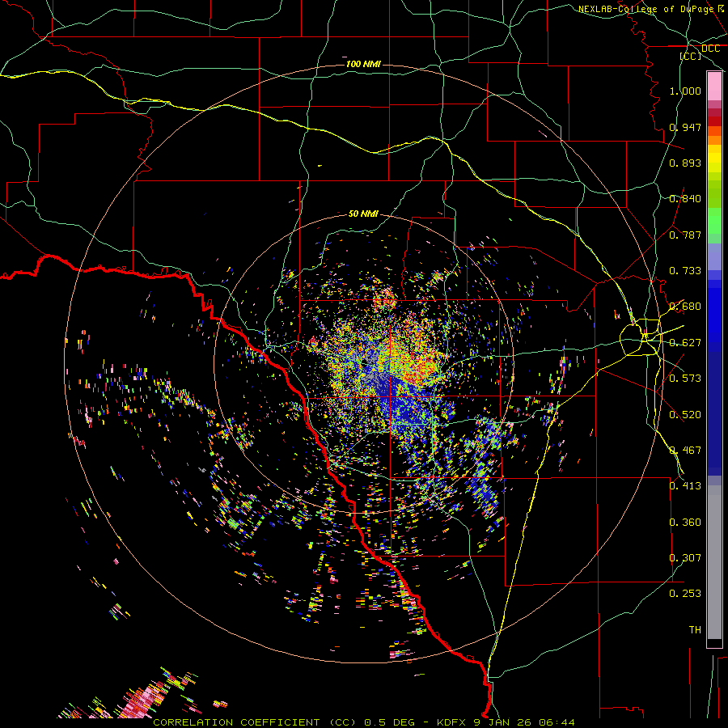Click the 1.000 color scale value
This screenshot has height=728, width=728.
coord(685,91)
